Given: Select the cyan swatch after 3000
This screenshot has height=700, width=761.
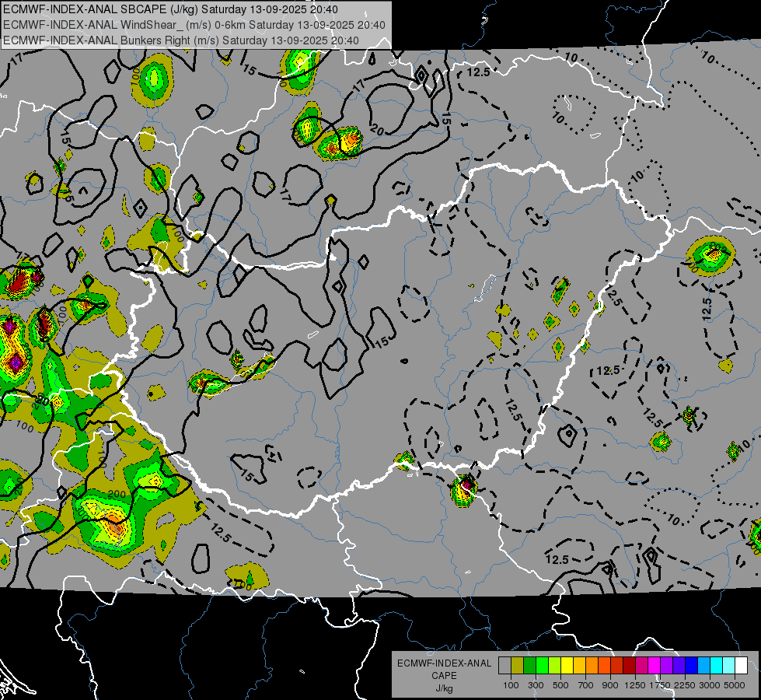Looking at the screenshot, I should tap(717, 665).
